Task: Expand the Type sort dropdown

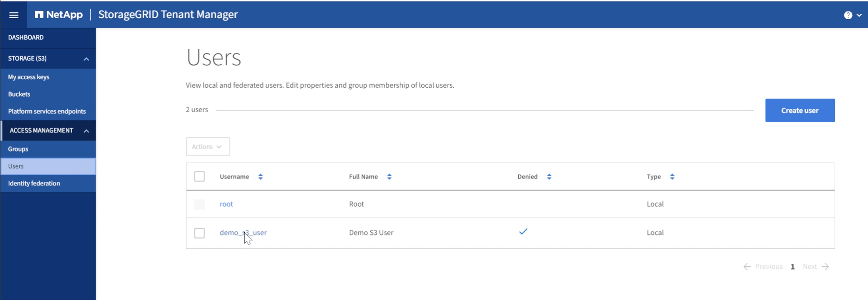Action: (671, 176)
